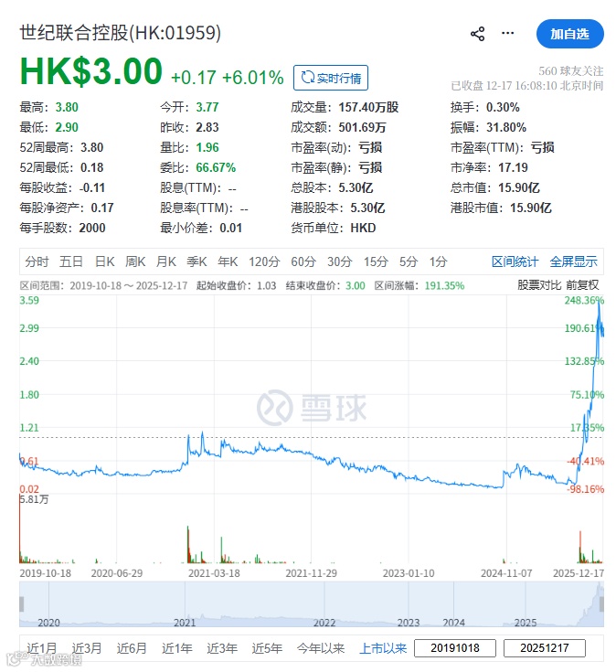Screen dimensions: 616x672
Task: Click the share icon
Action: (477, 34)
